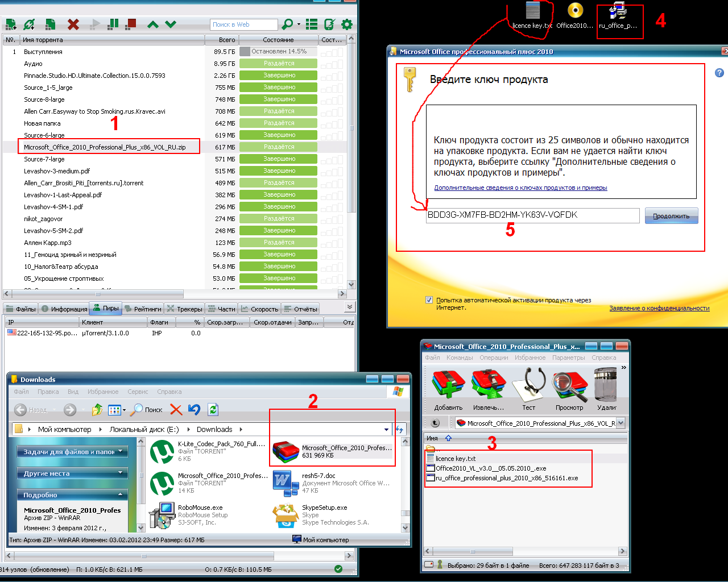Screen dimensions: 728x582
Task: Open the Скорость tab
Action: [x=259, y=309]
